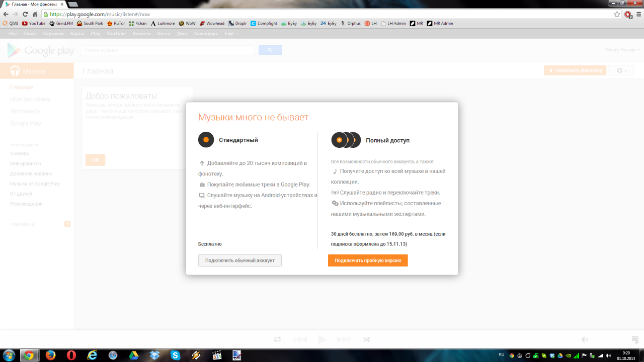Bookmark this page with the star icon
644x362 pixels.
pos(617,15)
